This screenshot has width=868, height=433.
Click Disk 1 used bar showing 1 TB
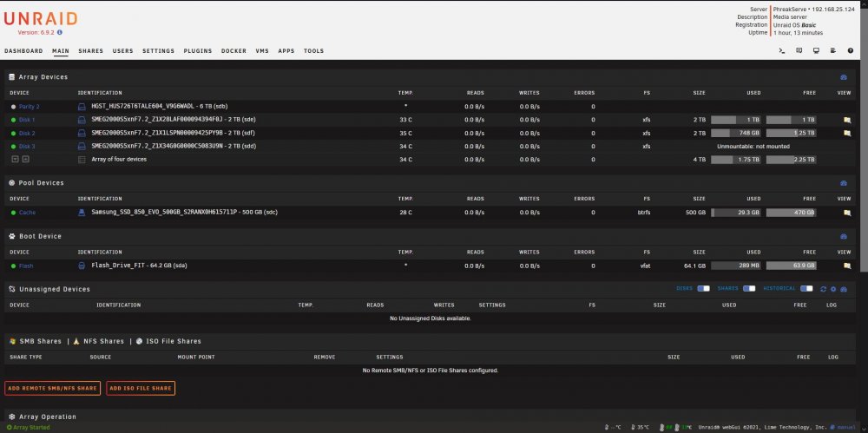click(x=736, y=120)
